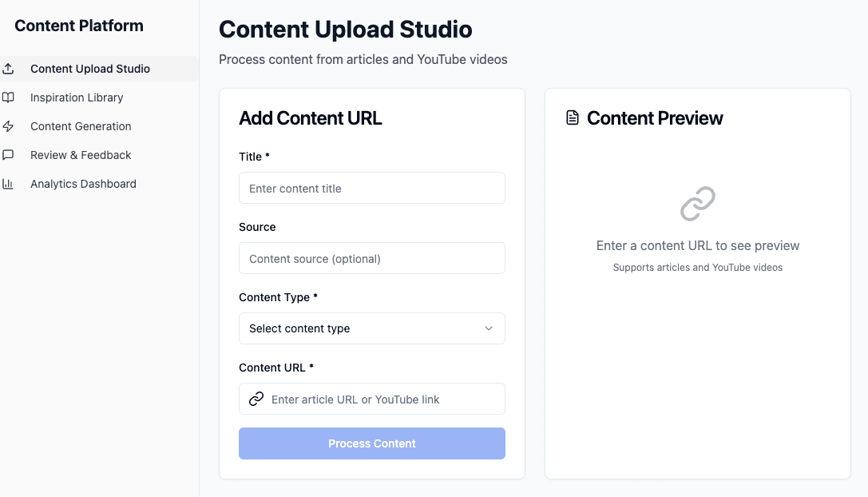The height and width of the screenshot is (497, 868).
Task: Click the bar chart Analytics Dashboard icon
Action: click(x=8, y=184)
